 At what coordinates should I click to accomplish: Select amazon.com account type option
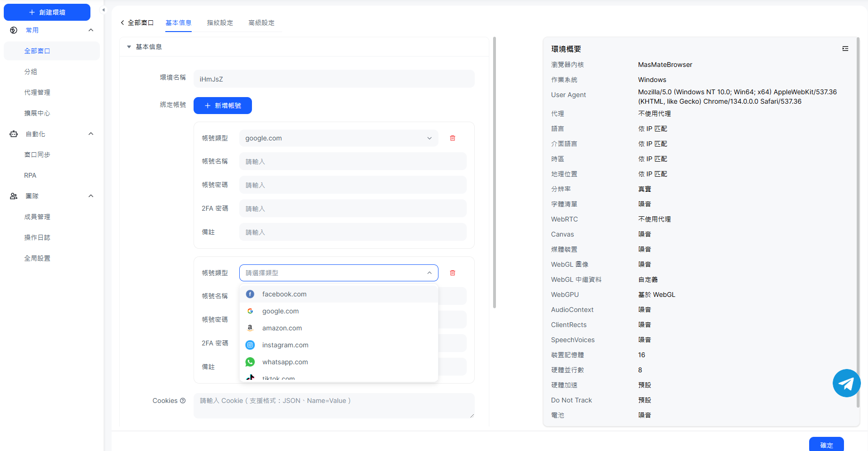[x=282, y=328]
